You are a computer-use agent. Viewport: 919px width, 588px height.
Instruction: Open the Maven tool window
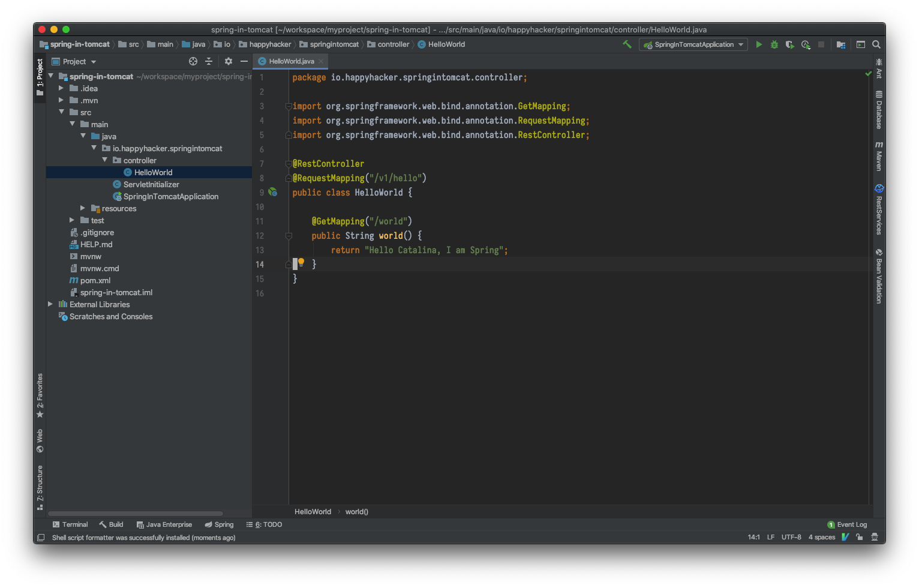879,157
